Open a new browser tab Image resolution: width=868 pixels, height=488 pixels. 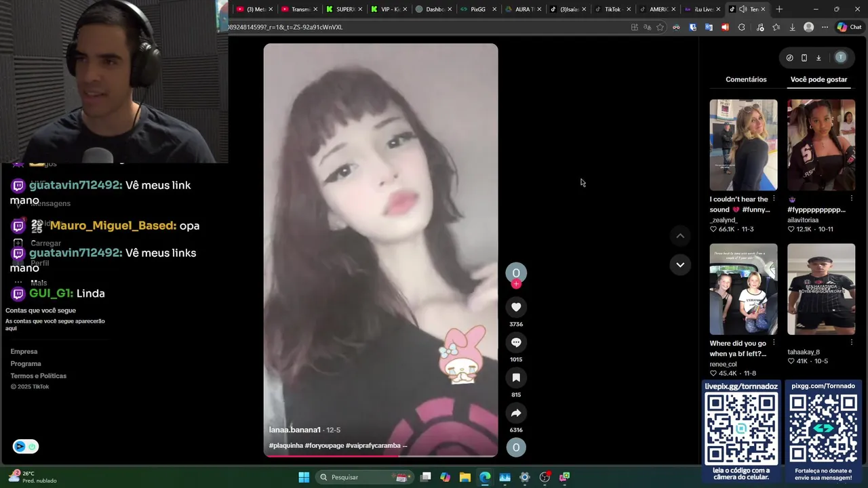[779, 9]
